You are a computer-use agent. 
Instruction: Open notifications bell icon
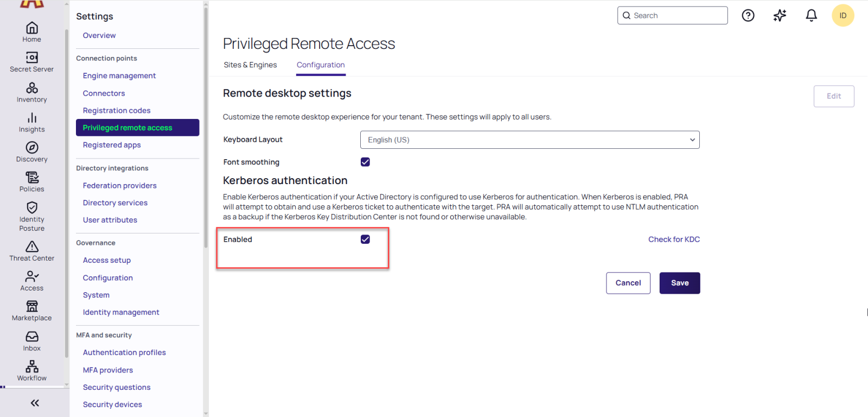click(811, 16)
